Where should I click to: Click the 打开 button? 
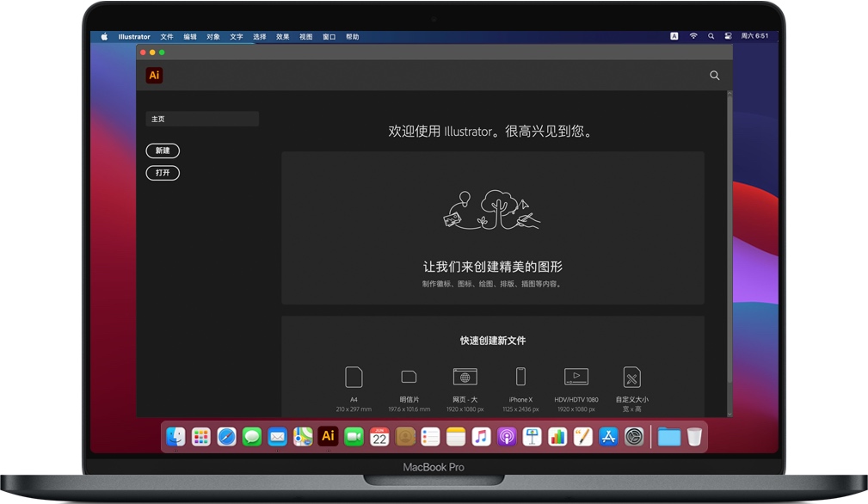(x=163, y=173)
